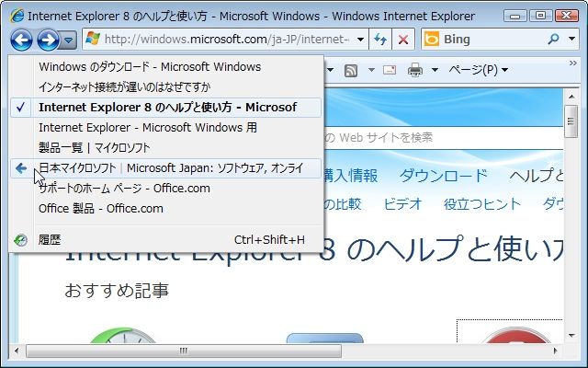Go forward with the Forward arrow button
This screenshot has width=588, height=368.
pos(48,40)
